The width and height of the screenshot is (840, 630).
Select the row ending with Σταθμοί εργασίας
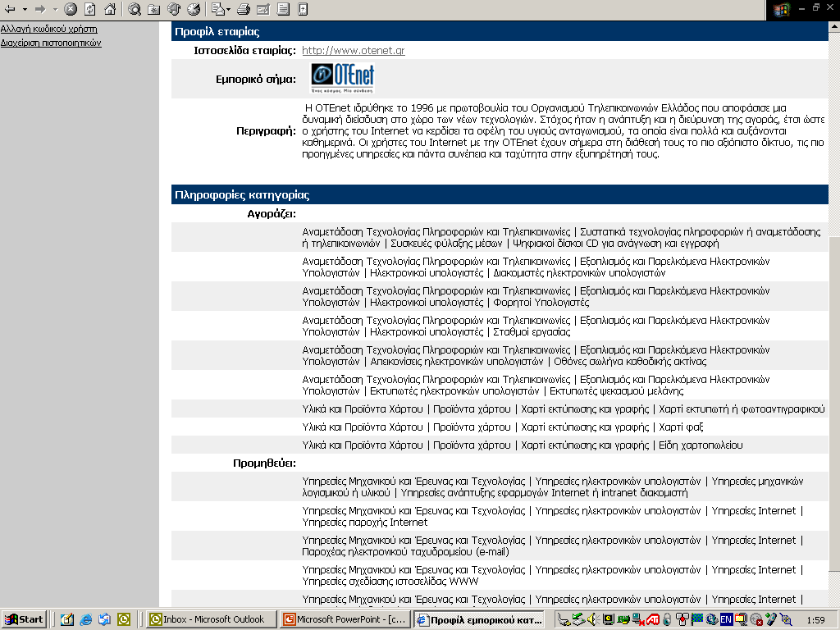click(x=500, y=326)
